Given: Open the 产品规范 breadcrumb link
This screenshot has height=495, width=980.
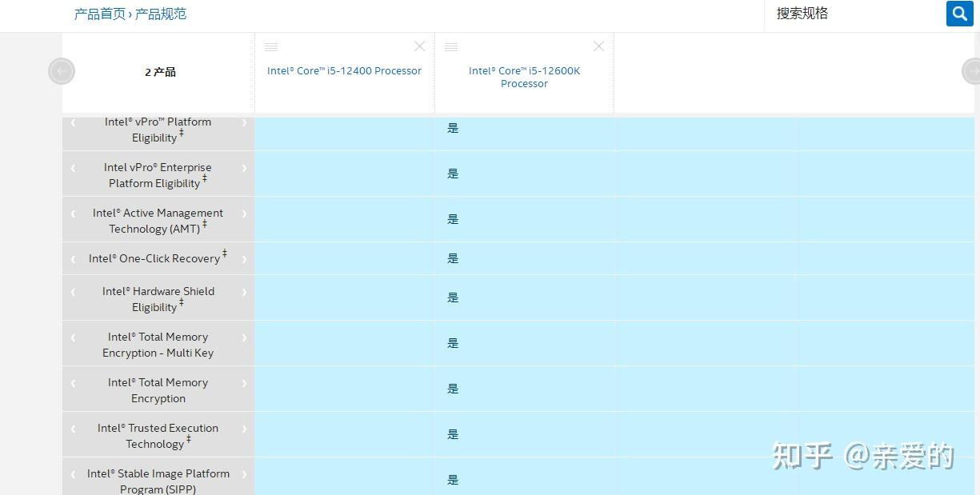Looking at the screenshot, I should [x=161, y=14].
